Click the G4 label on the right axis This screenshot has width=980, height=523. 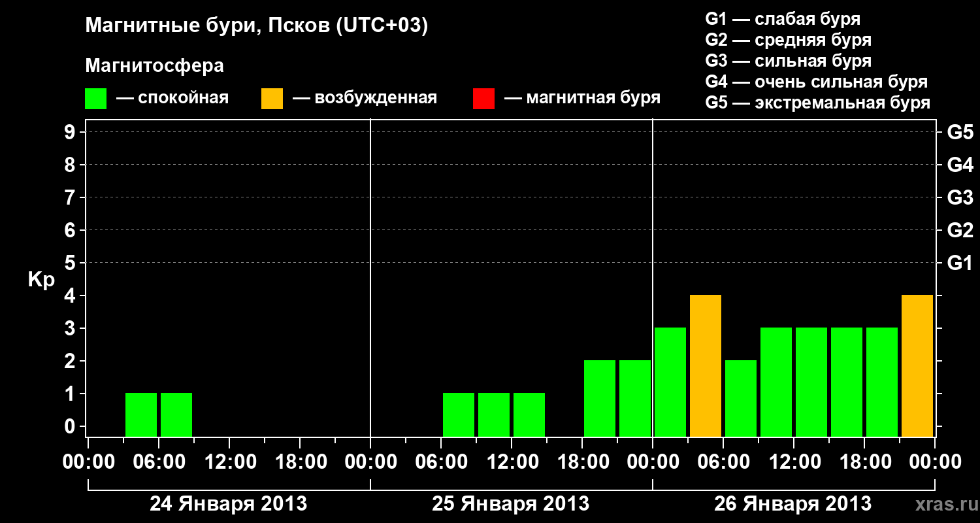(x=960, y=165)
